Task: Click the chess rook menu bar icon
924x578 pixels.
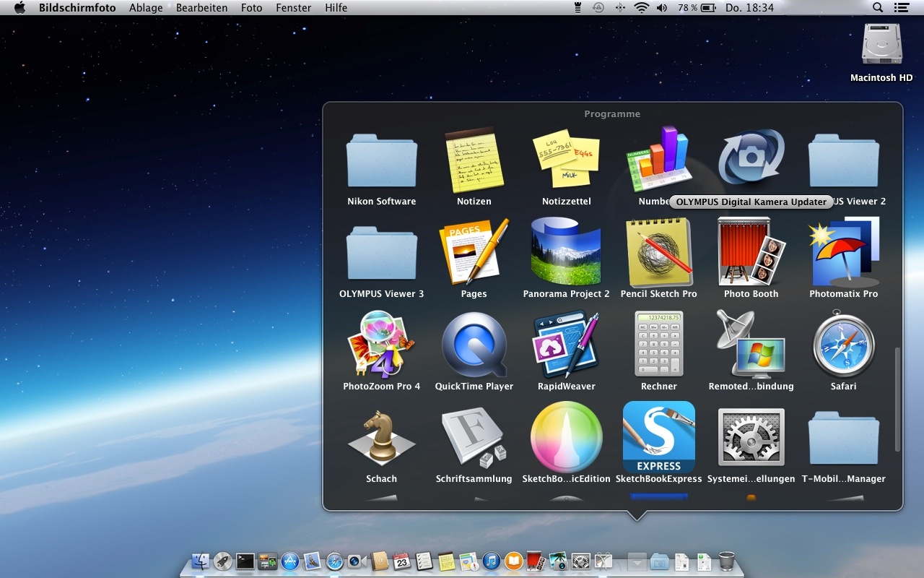Action: pyautogui.click(x=577, y=8)
